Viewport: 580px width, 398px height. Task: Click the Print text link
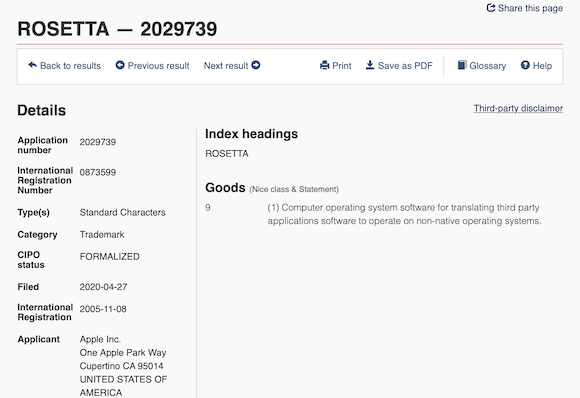[342, 66]
